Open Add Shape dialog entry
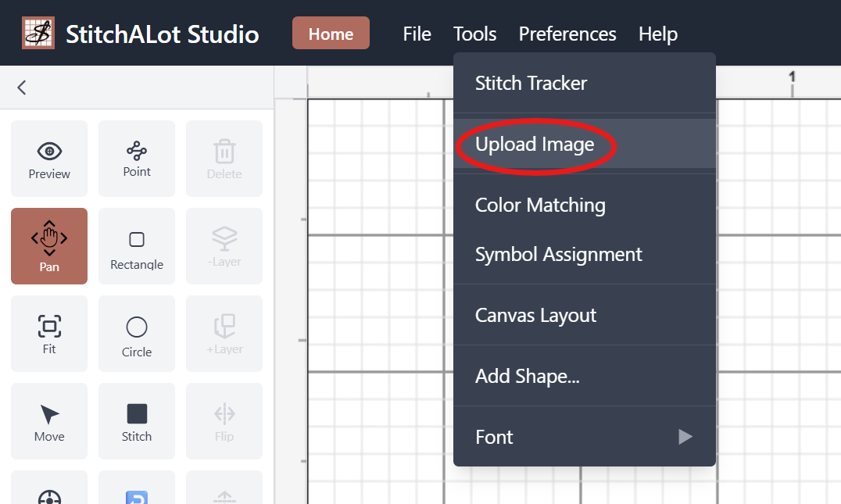The image size is (841, 504). [527, 377]
